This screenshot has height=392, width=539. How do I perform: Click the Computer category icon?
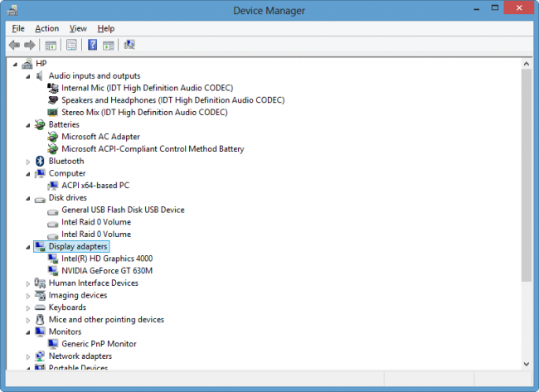pyautogui.click(x=40, y=173)
